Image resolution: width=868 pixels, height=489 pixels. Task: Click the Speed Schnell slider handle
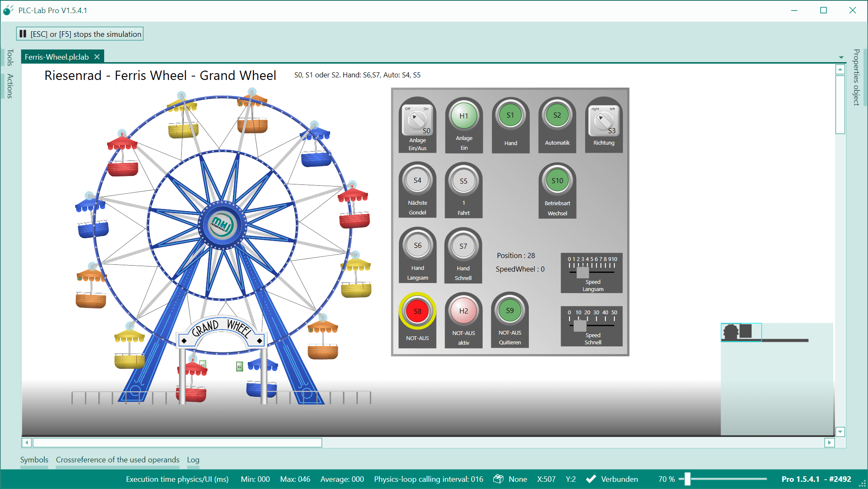point(580,326)
